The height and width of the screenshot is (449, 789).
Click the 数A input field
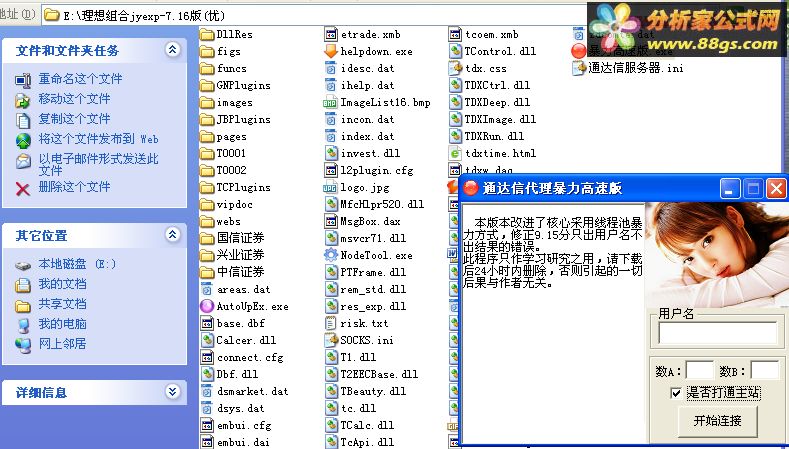(x=700, y=370)
